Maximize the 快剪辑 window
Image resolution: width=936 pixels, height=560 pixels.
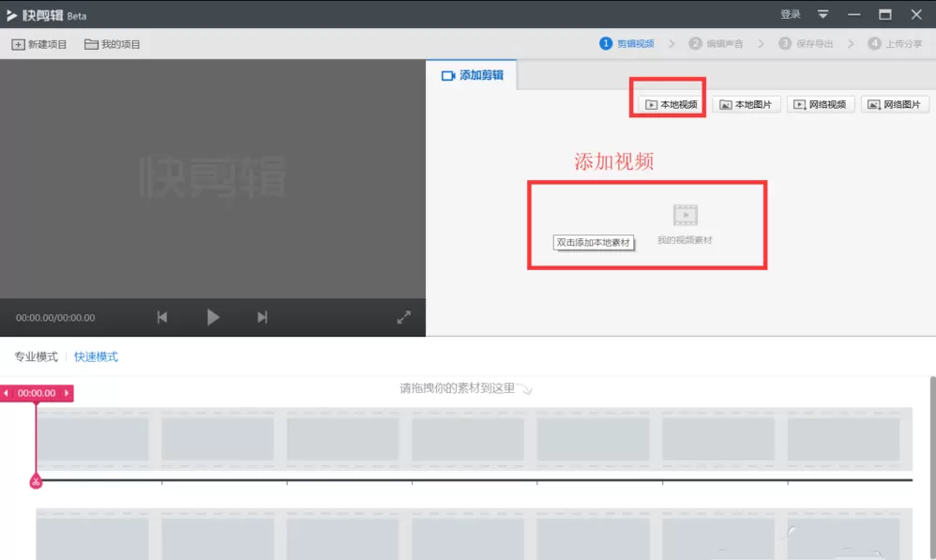885,14
